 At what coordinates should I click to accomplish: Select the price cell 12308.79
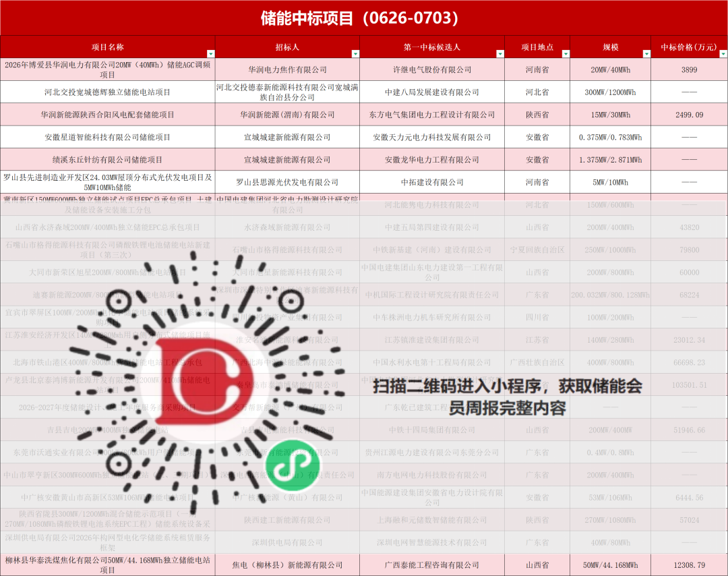pyautogui.click(x=689, y=565)
